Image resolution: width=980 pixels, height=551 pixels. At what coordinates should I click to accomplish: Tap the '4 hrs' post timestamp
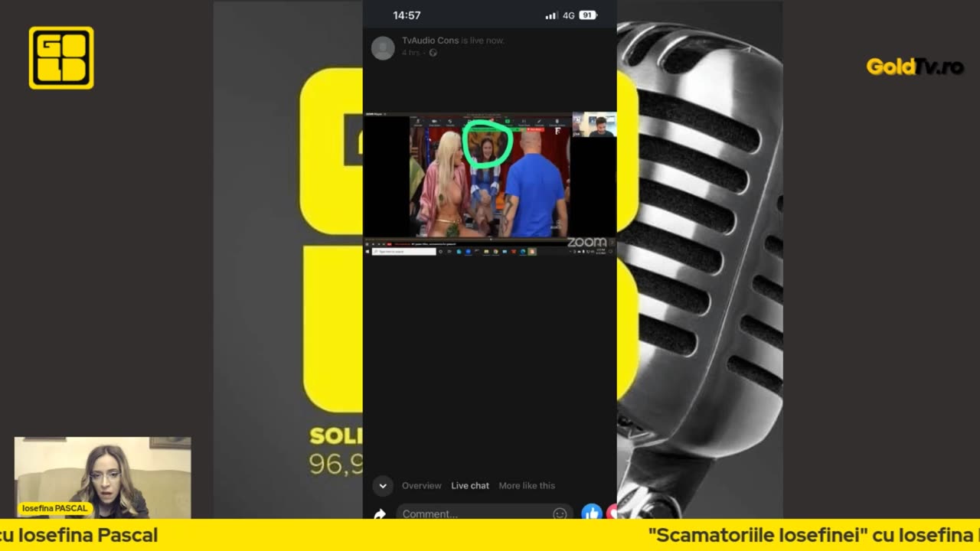click(x=410, y=52)
